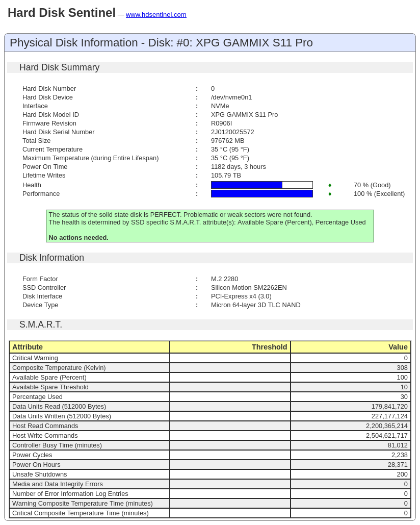Click the Attribute column header
The height and width of the screenshot is (525, 420).
89,347
